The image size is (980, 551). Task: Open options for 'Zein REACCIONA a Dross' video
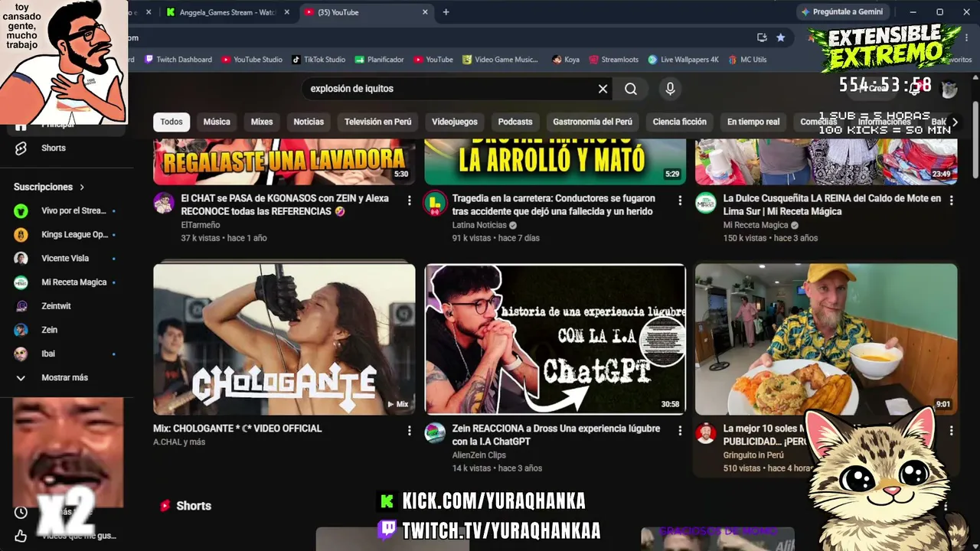pyautogui.click(x=680, y=431)
